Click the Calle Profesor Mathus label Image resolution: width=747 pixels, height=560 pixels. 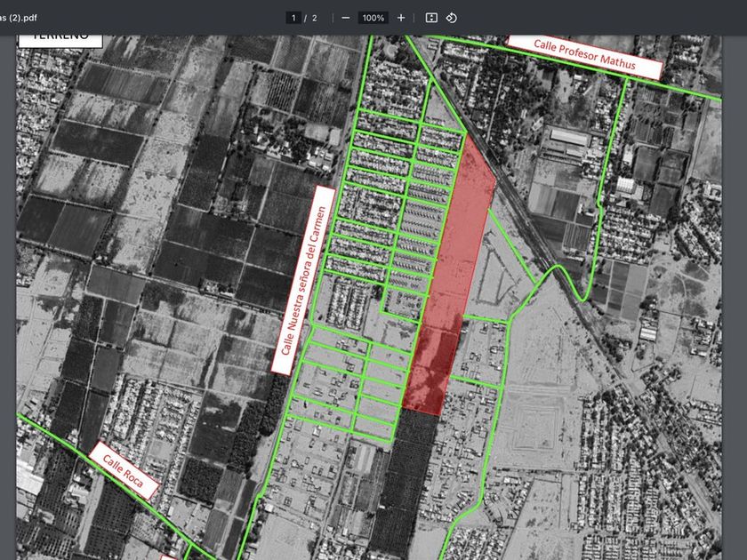coord(585,56)
